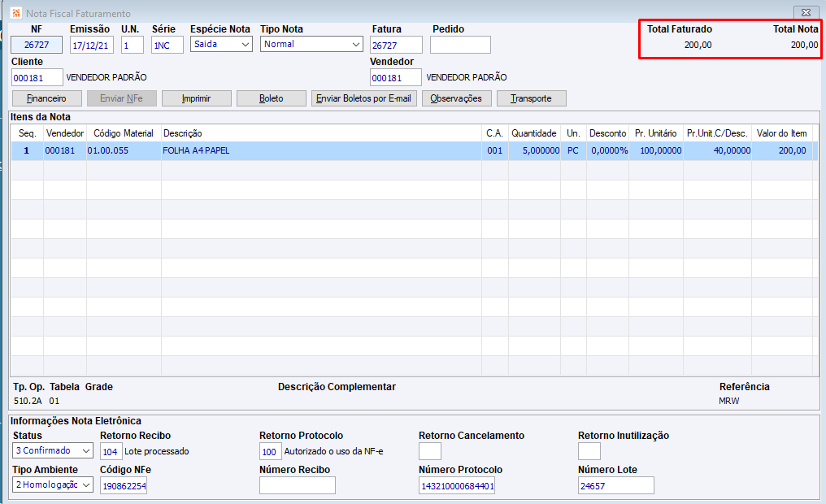Click the empty Pedido field

pyautogui.click(x=460, y=45)
